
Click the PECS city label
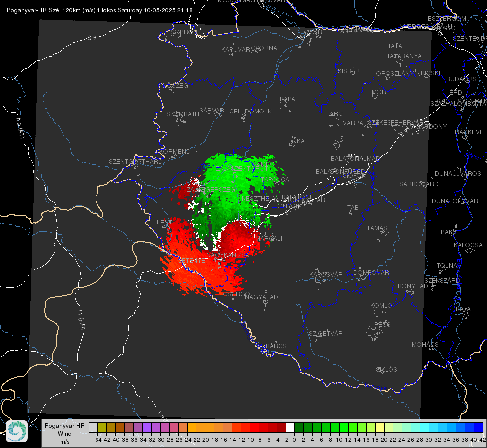pyautogui.click(x=382, y=324)
